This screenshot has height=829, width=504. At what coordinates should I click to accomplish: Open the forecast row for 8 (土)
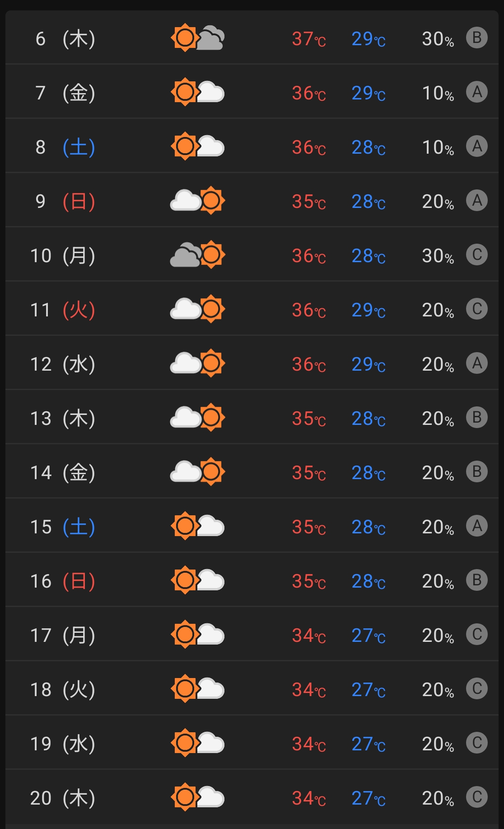252,146
